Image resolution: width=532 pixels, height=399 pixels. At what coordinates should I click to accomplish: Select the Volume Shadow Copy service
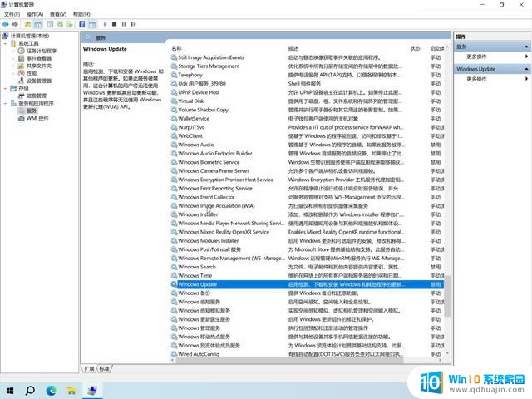click(x=307, y=110)
